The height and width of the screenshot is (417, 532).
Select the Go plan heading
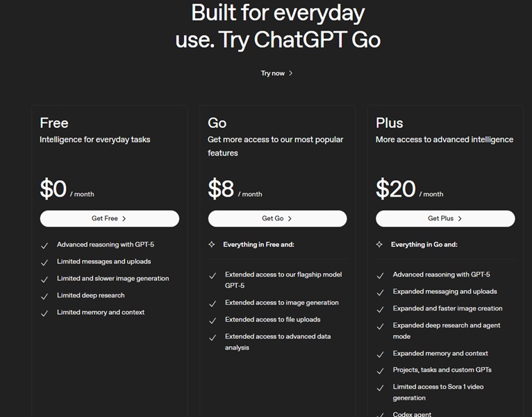(217, 123)
